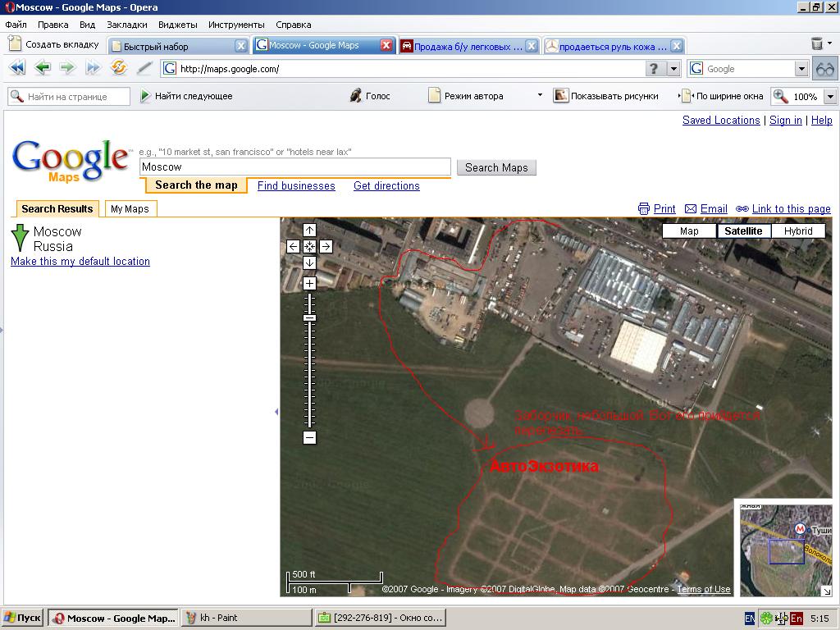
Task: Click the Sign in link
Action: [785, 120]
